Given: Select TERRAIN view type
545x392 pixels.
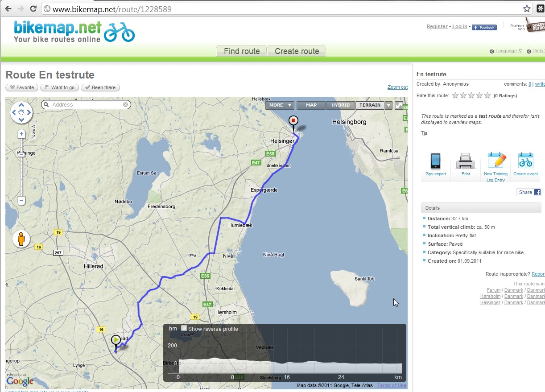Looking at the screenshot, I should click(370, 105).
